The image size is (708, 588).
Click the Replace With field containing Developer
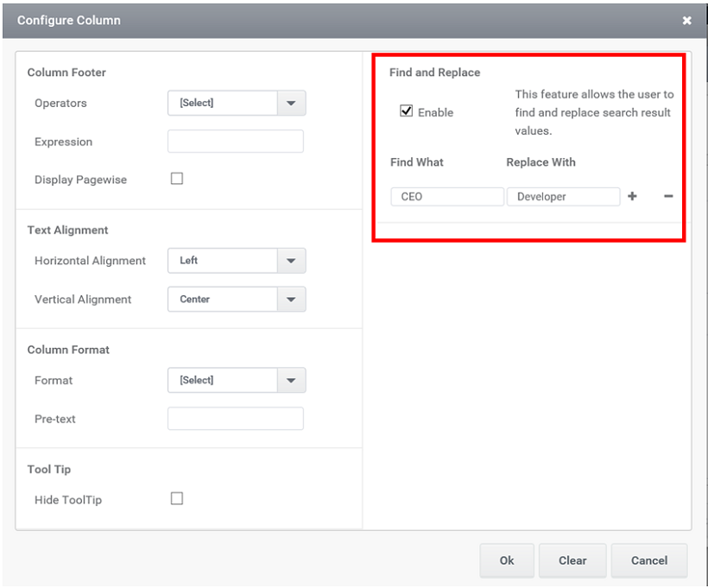(x=563, y=197)
